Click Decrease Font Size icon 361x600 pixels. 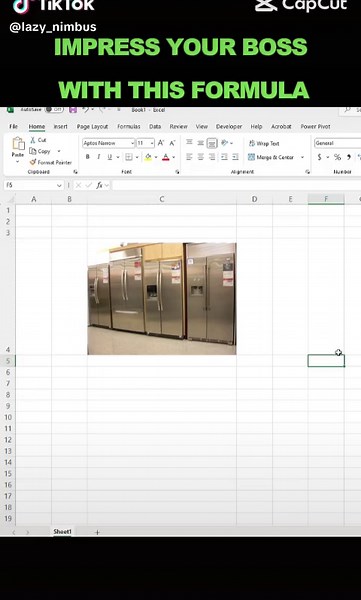point(172,143)
